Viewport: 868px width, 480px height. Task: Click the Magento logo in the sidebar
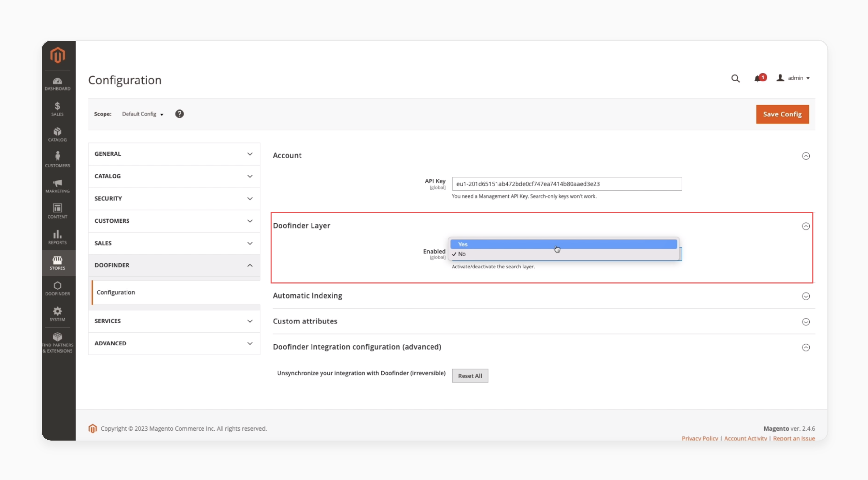click(x=58, y=55)
